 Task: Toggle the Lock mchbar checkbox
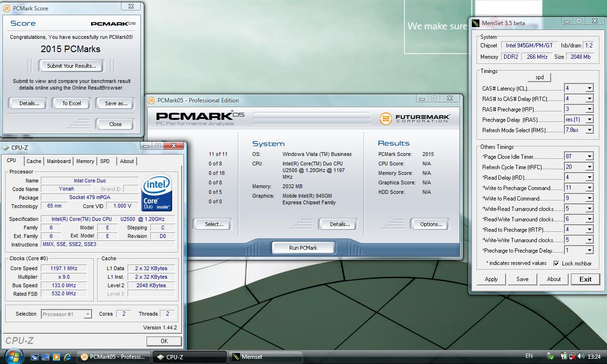pos(556,264)
